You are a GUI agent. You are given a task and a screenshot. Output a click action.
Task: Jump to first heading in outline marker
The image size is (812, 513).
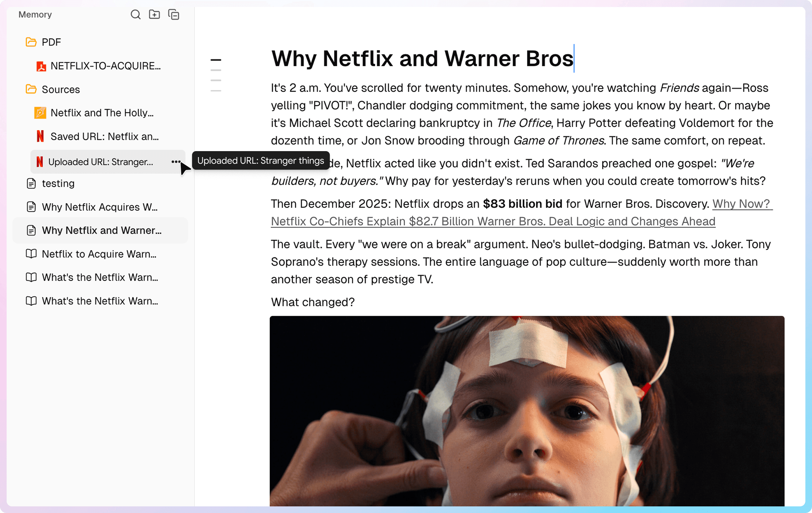coord(216,60)
